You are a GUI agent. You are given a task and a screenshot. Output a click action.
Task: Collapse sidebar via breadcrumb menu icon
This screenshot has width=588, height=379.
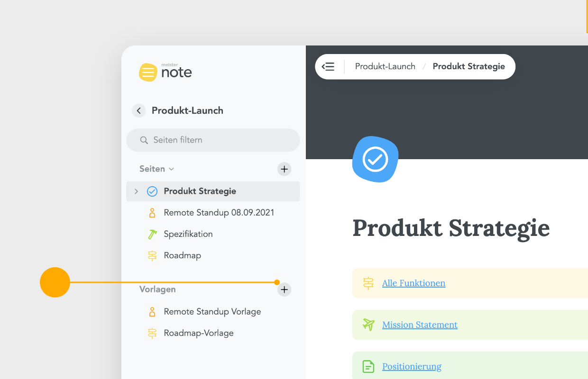click(x=328, y=67)
